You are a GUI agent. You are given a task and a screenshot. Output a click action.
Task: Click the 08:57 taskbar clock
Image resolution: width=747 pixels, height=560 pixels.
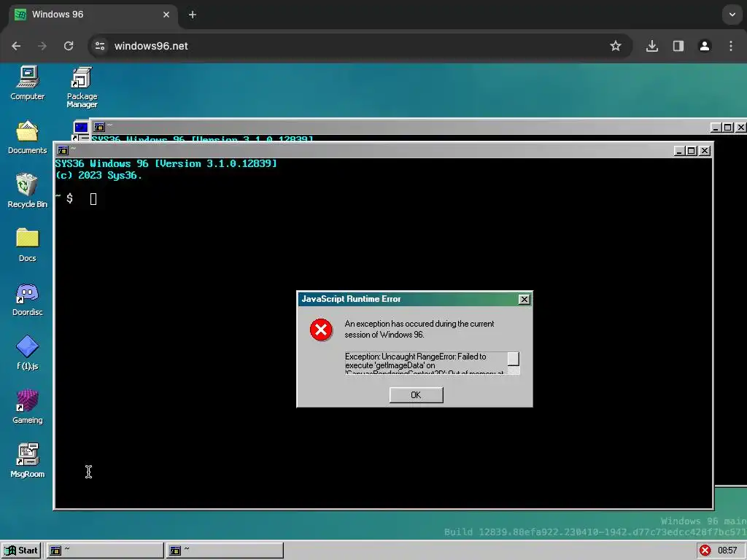(x=727, y=551)
